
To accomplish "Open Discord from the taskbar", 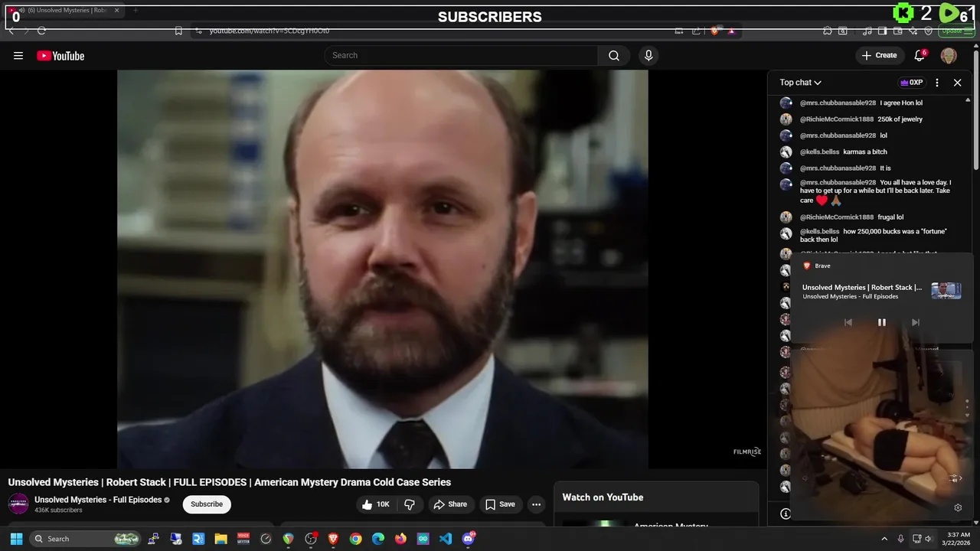I will pos(468,539).
